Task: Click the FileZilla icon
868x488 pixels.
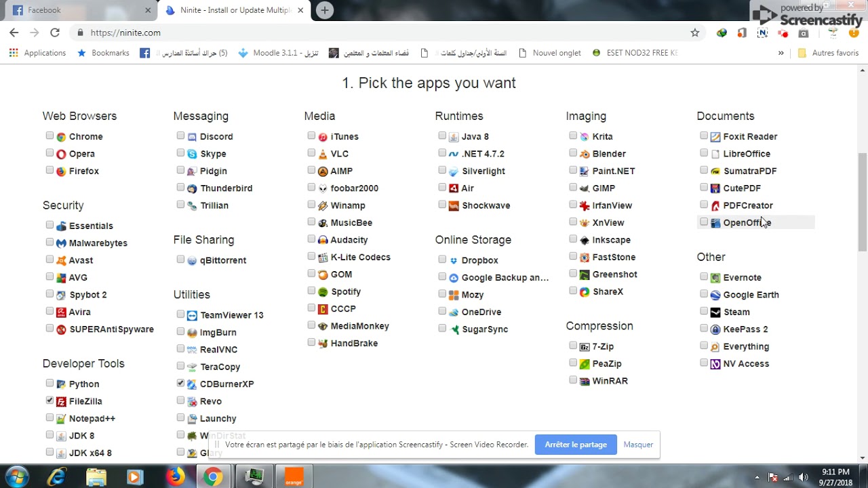Action: tap(61, 401)
